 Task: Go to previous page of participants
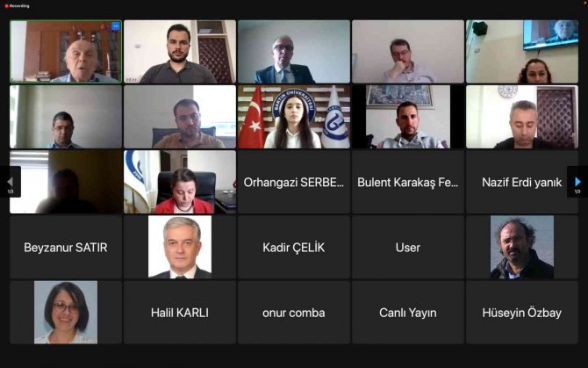[11, 182]
